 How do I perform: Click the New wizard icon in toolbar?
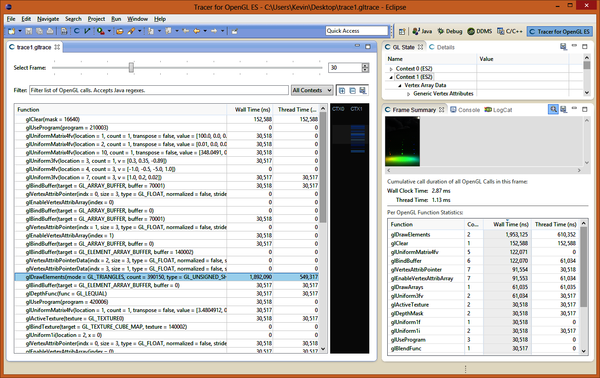pyautogui.click(x=11, y=31)
